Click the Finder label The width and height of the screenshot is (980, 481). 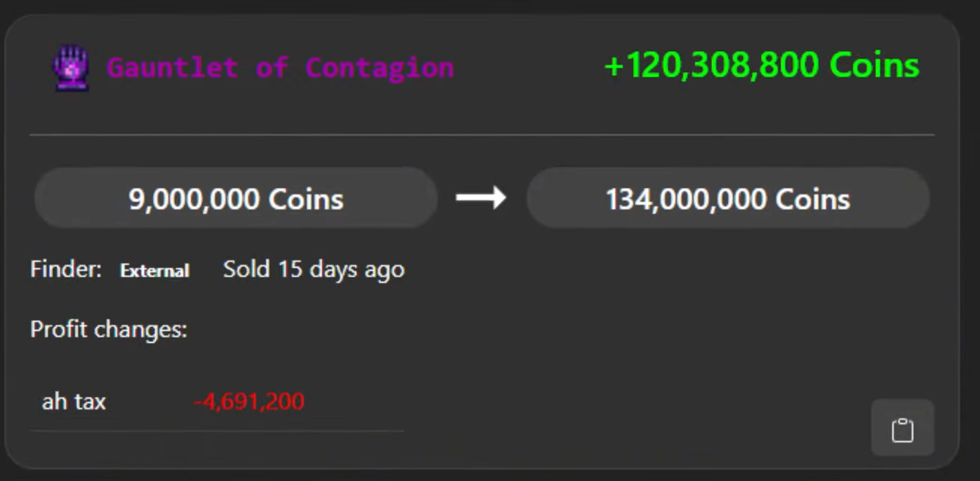pyautogui.click(x=65, y=269)
